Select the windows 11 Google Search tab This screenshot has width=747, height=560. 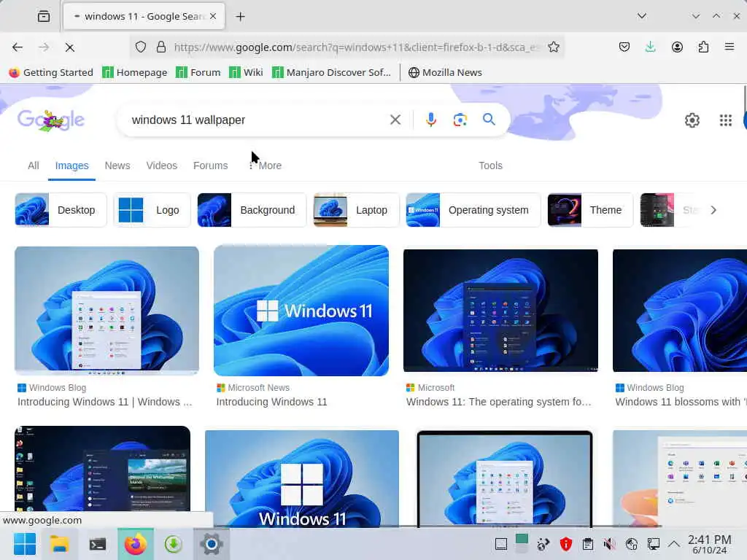[x=144, y=16]
